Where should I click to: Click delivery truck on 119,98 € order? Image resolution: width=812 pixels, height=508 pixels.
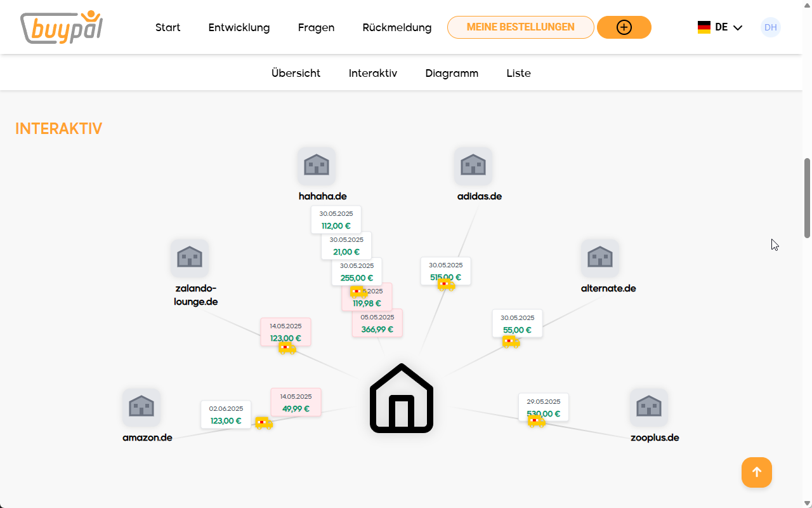coord(359,292)
